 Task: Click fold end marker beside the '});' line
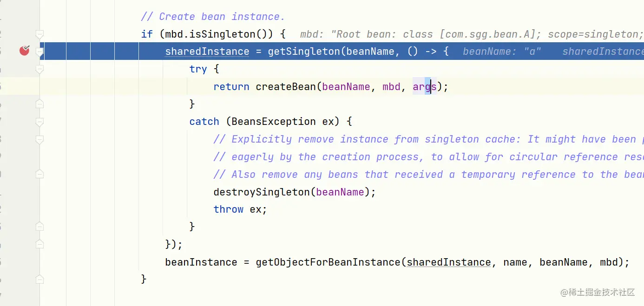click(x=39, y=244)
